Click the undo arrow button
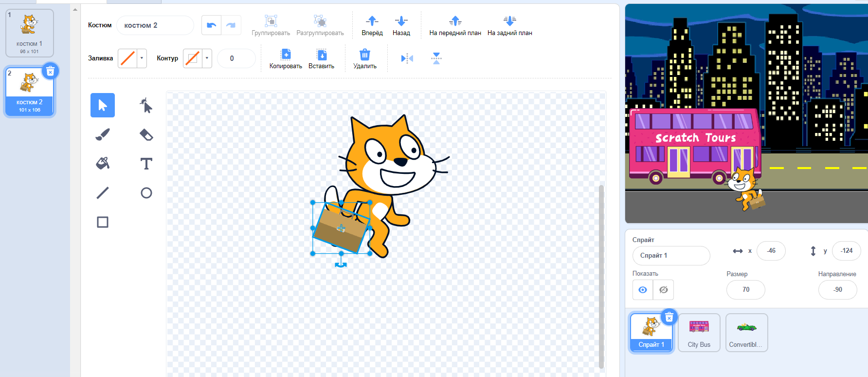Screen dimensions: 868x377 212,25
